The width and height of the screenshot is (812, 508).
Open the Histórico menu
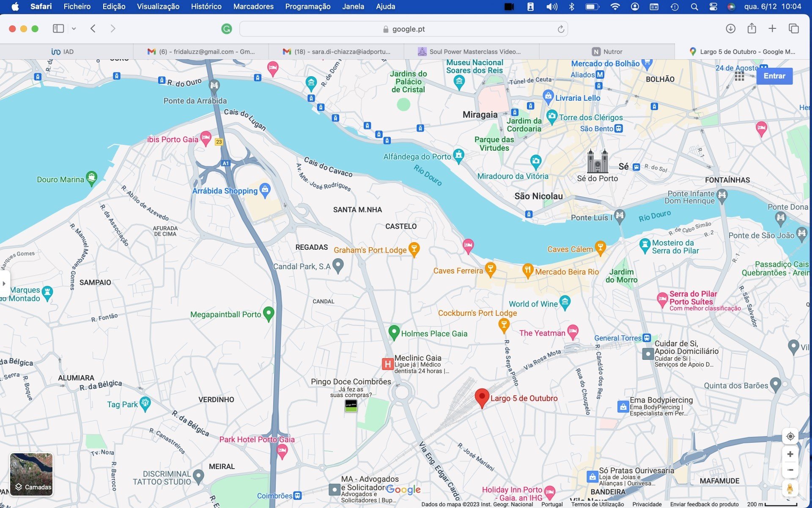click(x=206, y=6)
